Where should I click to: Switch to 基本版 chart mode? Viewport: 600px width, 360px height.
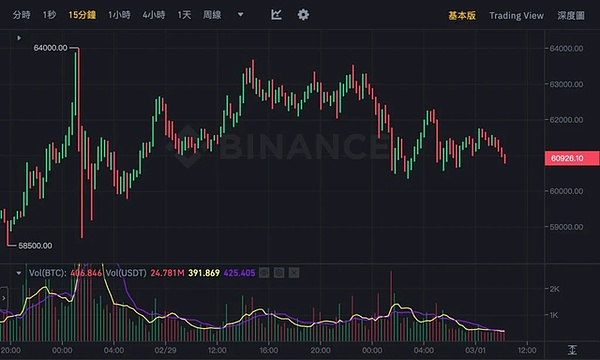point(462,16)
